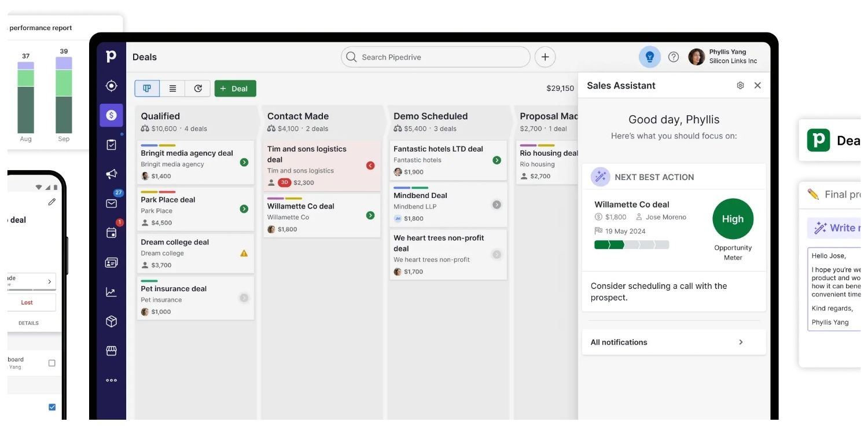868x429 pixels.
Task: Open the Pipedrive logo home icon
Action: (x=111, y=56)
